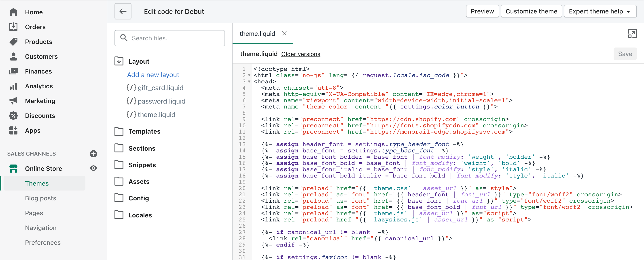Expand the Templates folder
This screenshot has width=644, height=260.
point(144,131)
